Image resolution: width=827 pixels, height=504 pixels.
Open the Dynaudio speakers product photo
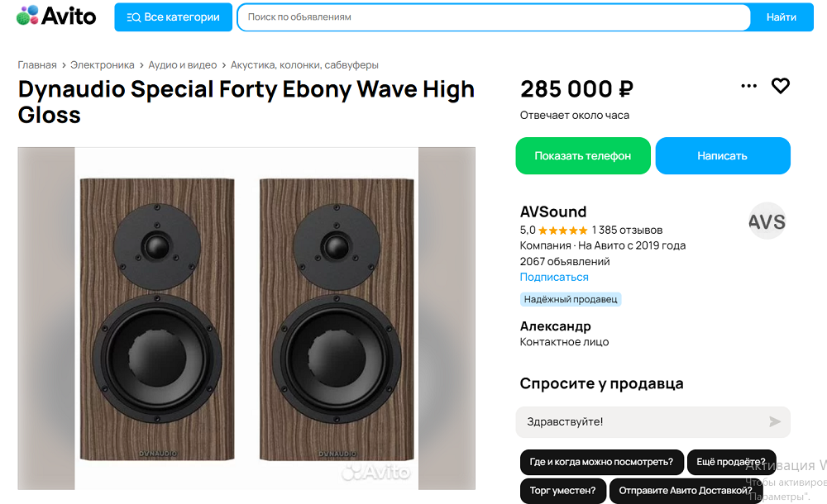tap(246, 318)
